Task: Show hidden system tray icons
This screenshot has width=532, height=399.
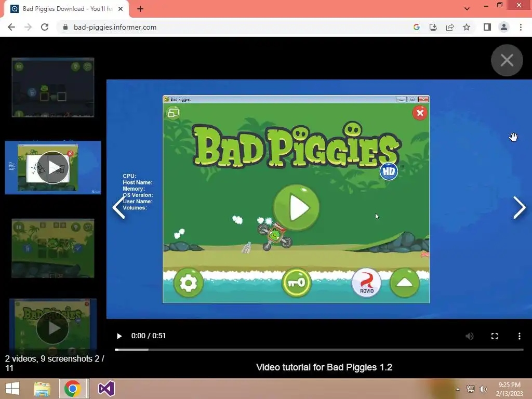Action: 458,389
